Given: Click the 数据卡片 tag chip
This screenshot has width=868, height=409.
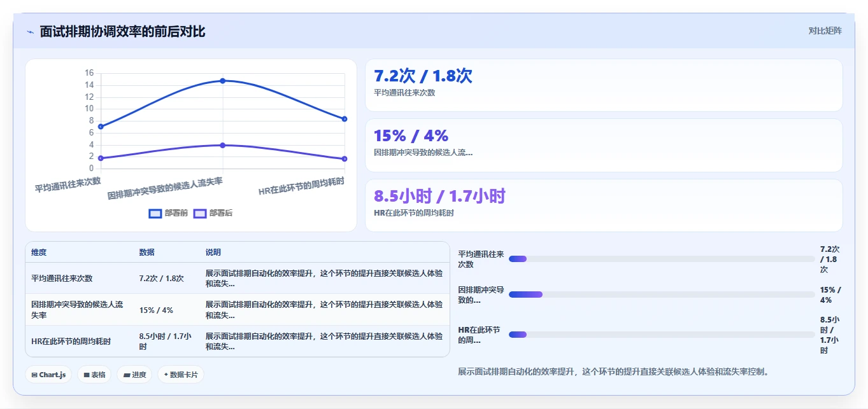Looking at the screenshot, I should pyautogui.click(x=181, y=375).
